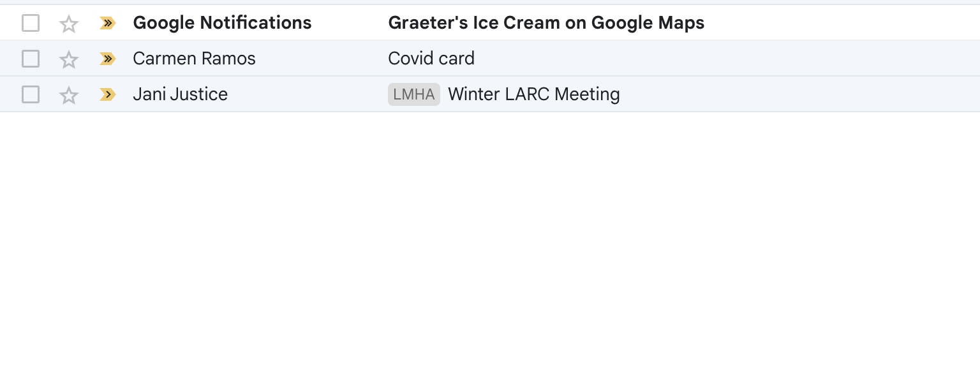Click the Google Notifications sender name
The height and width of the screenshot is (370, 980).
[x=222, y=23]
